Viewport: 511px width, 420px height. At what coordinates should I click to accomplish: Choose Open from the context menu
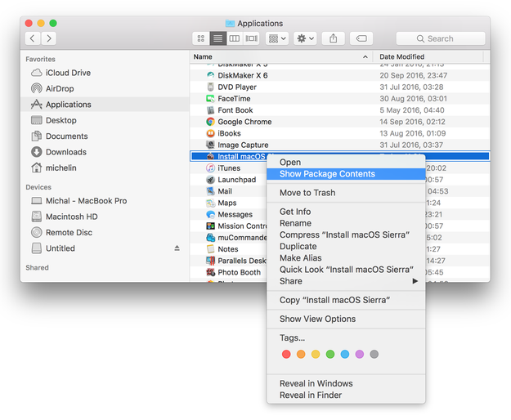pyautogui.click(x=346, y=162)
